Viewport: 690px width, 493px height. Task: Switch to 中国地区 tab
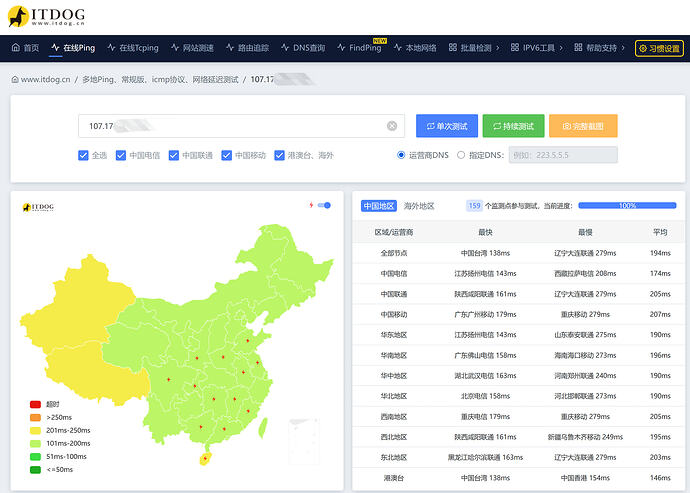tap(379, 206)
